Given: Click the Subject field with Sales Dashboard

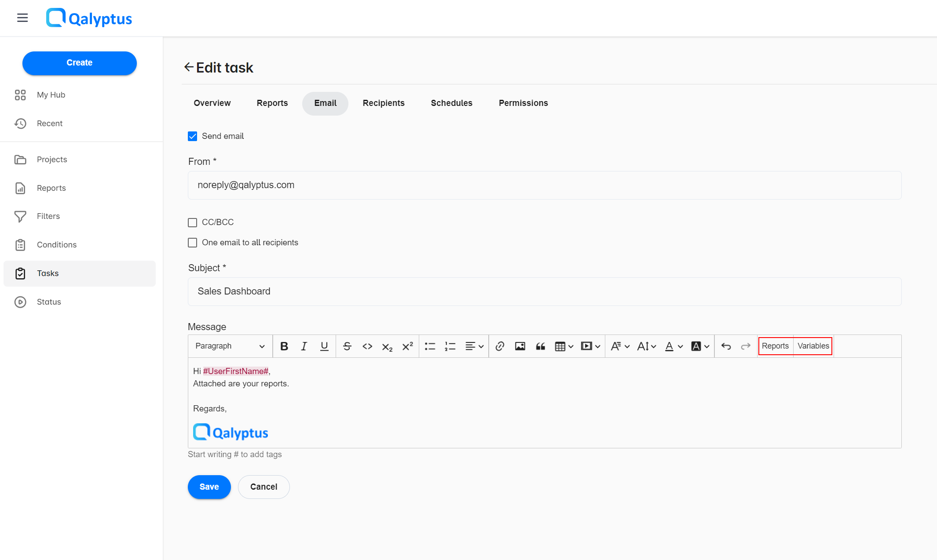Looking at the screenshot, I should (x=545, y=292).
